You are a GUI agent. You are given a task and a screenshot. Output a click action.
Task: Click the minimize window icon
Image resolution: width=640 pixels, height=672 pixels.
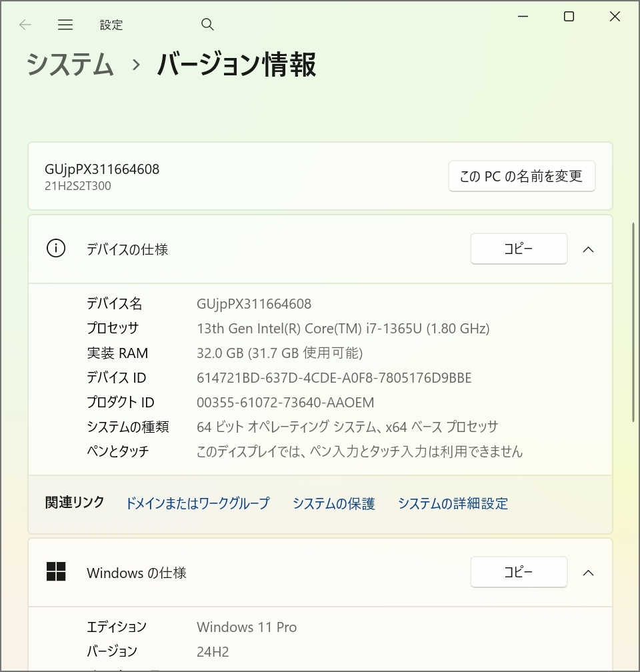pos(523,16)
